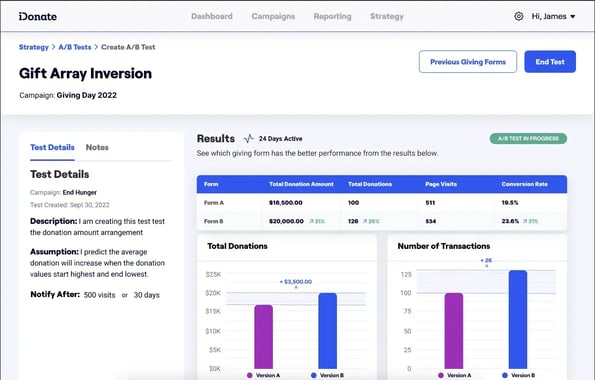
Task: Click the purple Version A bar in Number of Transactions
Action: (454, 331)
